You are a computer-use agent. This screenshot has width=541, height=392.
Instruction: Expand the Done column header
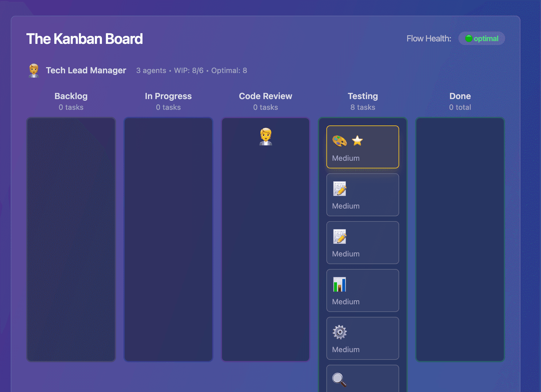point(460,96)
